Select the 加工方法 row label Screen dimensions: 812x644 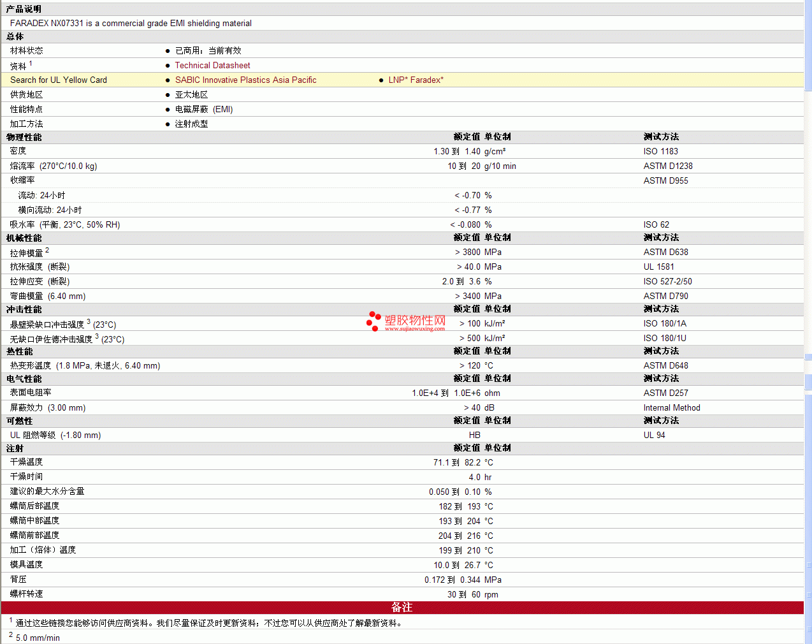(27, 124)
